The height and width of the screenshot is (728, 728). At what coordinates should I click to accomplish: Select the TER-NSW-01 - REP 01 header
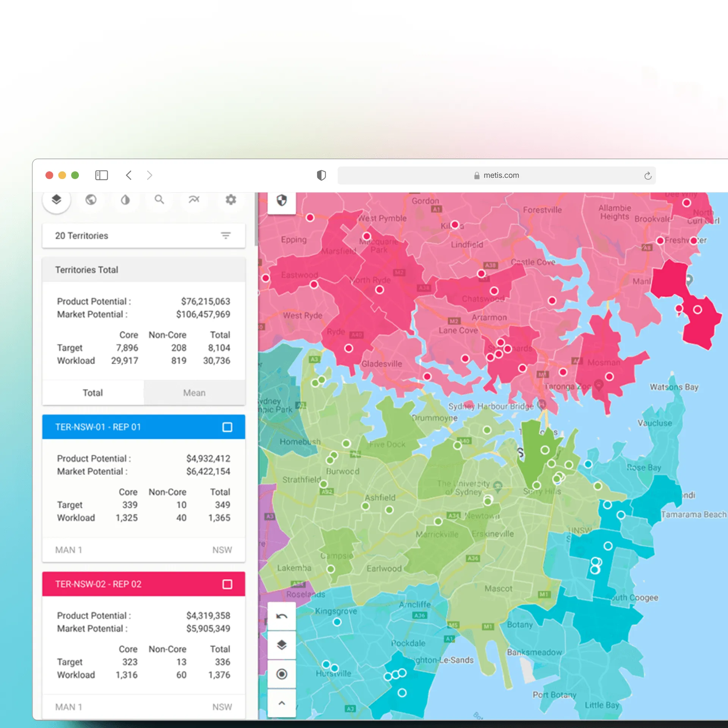(x=98, y=427)
